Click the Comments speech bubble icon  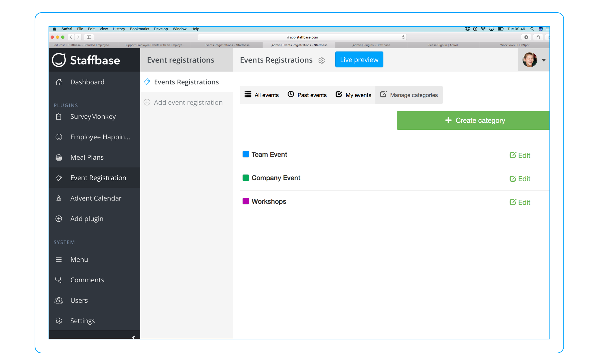click(59, 280)
